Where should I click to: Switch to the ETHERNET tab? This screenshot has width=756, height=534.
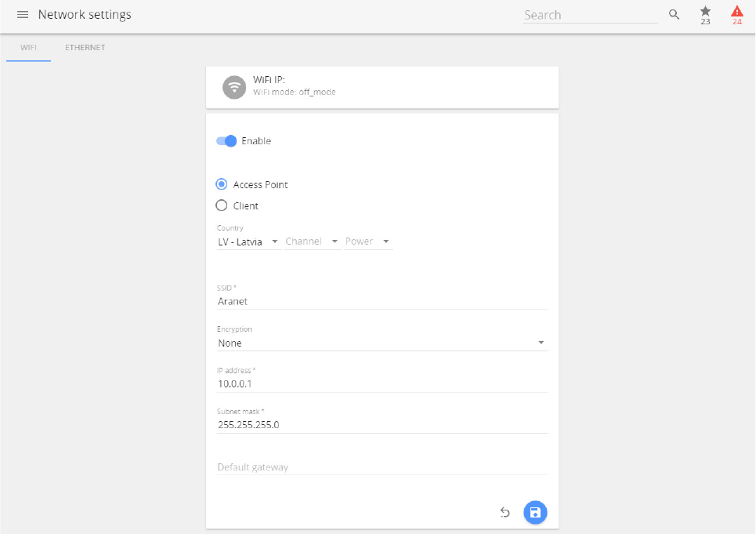(x=85, y=48)
